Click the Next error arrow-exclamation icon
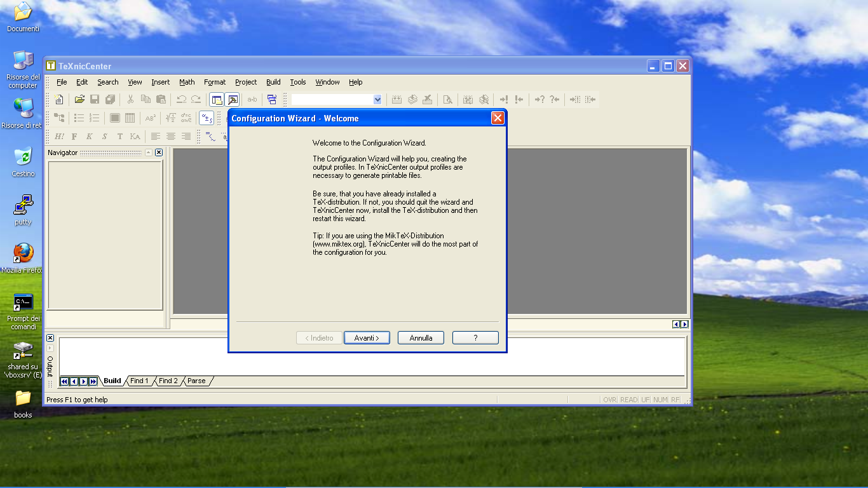Image resolution: width=868 pixels, height=488 pixels. (504, 99)
